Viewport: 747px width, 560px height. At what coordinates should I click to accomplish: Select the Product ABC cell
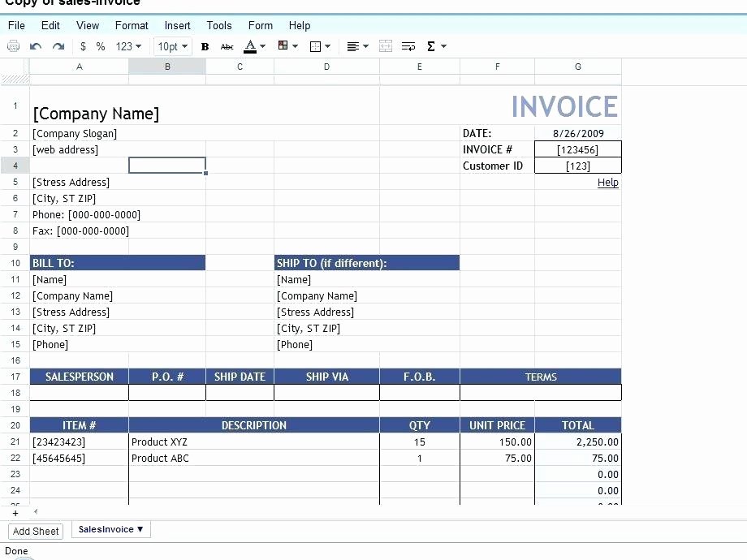point(254,458)
